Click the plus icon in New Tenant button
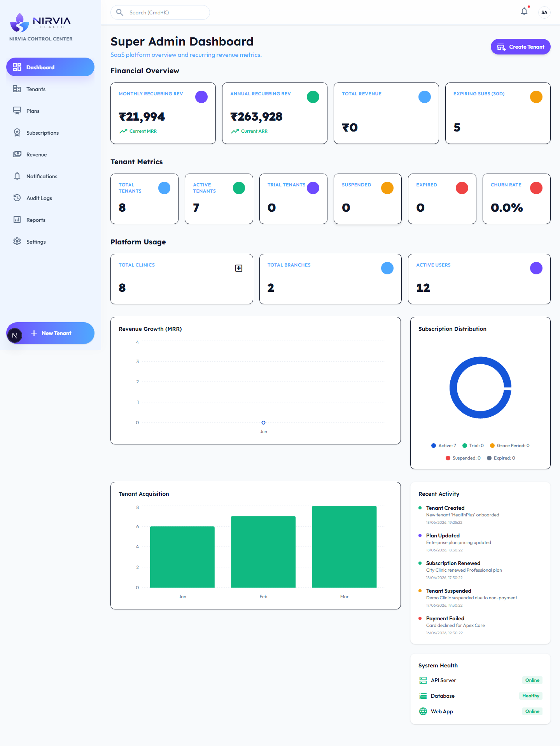This screenshot has width=560, height=746. (x=34, y=333)
